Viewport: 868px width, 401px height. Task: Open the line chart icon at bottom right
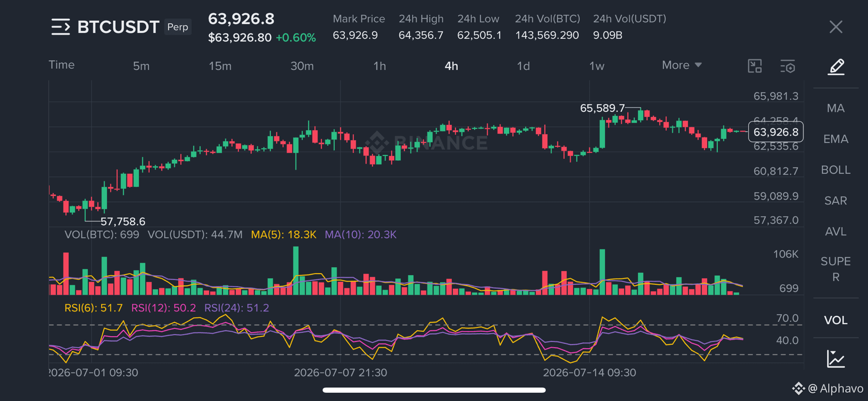(836, 359)
